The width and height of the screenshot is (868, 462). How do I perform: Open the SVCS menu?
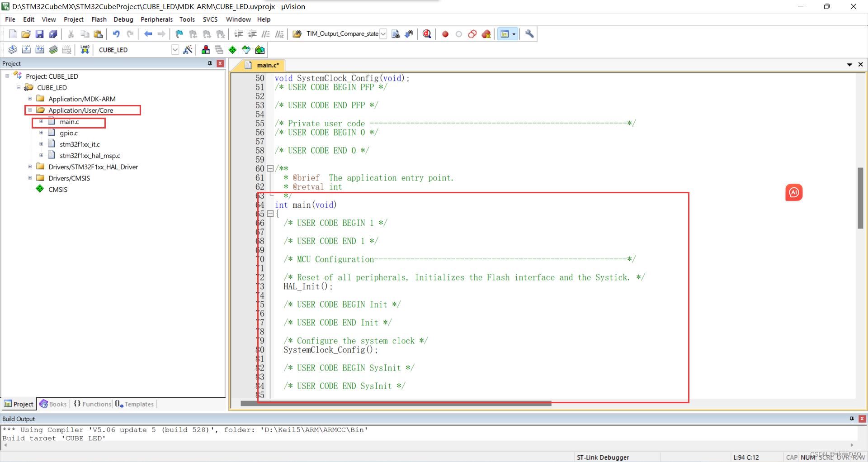pyautogui.click(x=210, y=19)
